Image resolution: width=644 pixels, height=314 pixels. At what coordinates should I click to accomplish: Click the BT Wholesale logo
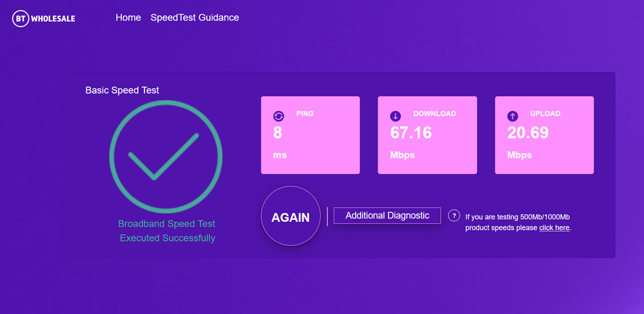[44, 19]
